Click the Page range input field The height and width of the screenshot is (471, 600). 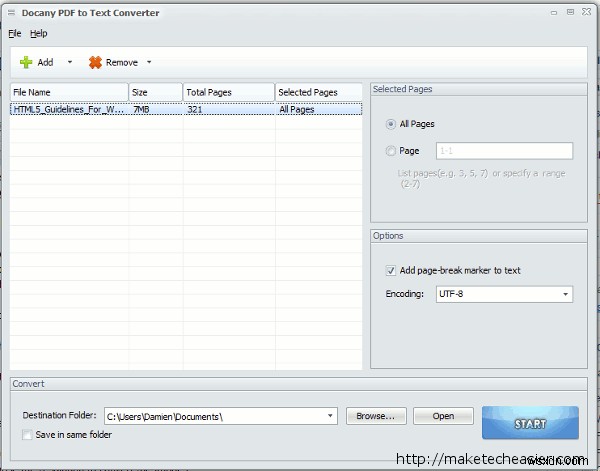(x=504, y=151)
